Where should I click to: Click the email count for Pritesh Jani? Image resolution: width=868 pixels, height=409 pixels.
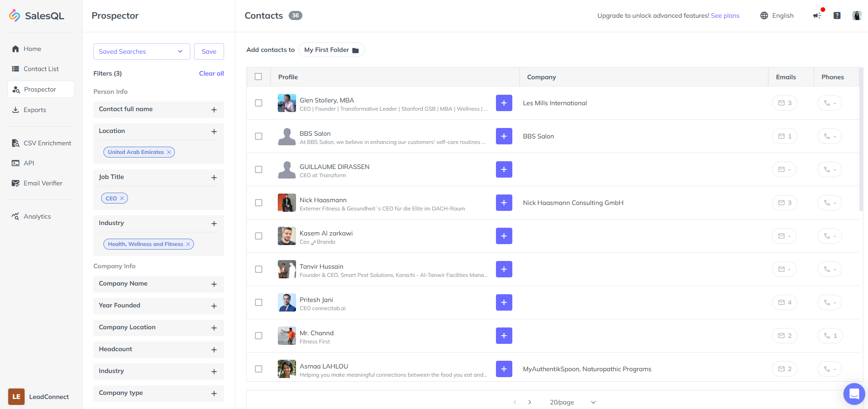pyautogui.click(x=785, y=302)
